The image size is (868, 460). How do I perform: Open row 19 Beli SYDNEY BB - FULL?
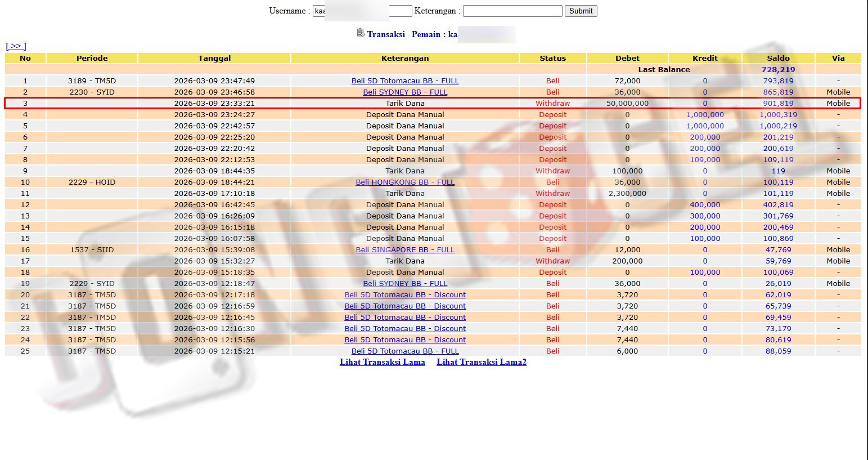(x=405, y=284)
